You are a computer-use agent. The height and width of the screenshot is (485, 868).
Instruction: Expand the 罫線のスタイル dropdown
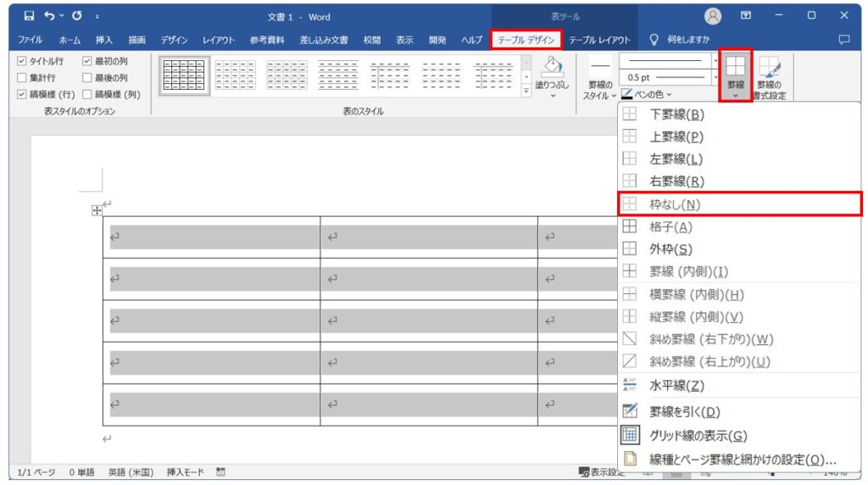click(x=600, y=81)
